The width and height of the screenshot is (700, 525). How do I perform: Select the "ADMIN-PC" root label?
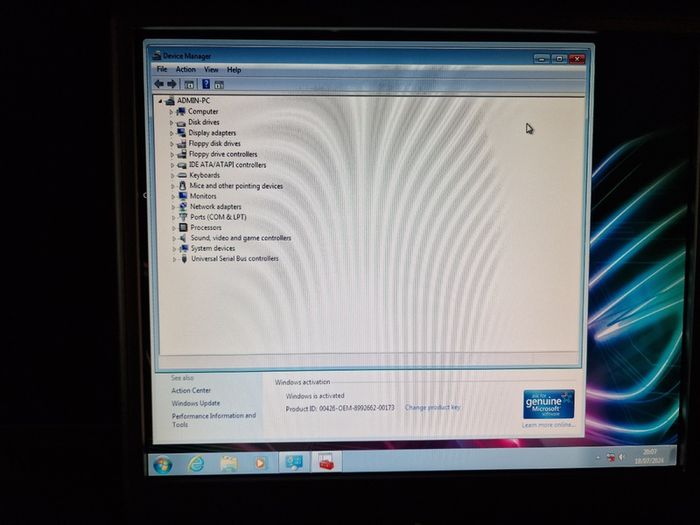[x=193, y=100]
